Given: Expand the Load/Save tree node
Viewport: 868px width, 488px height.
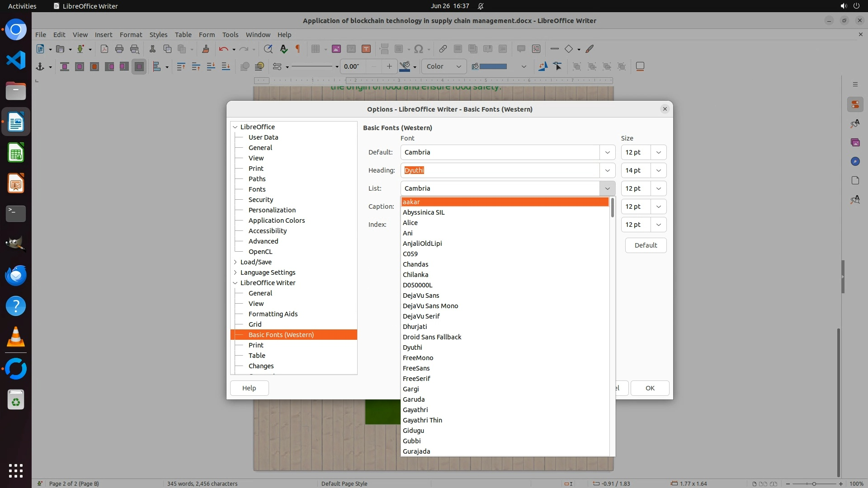Looking at the screenshot, I should [235, 262].
